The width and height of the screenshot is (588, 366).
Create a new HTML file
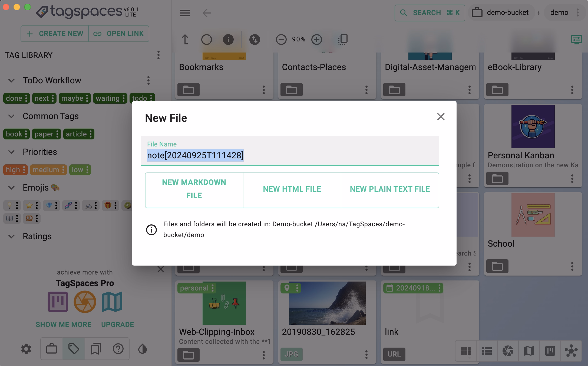292,190
